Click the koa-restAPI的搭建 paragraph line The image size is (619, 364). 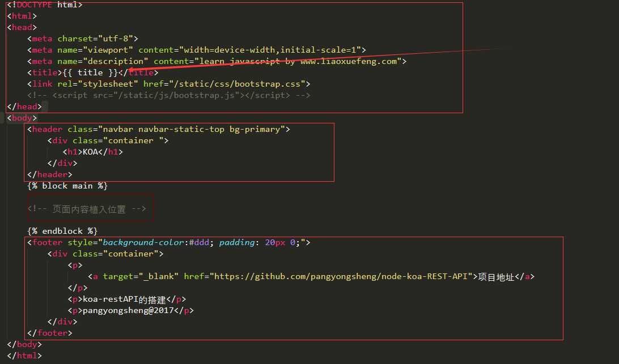tap(127, 299)
